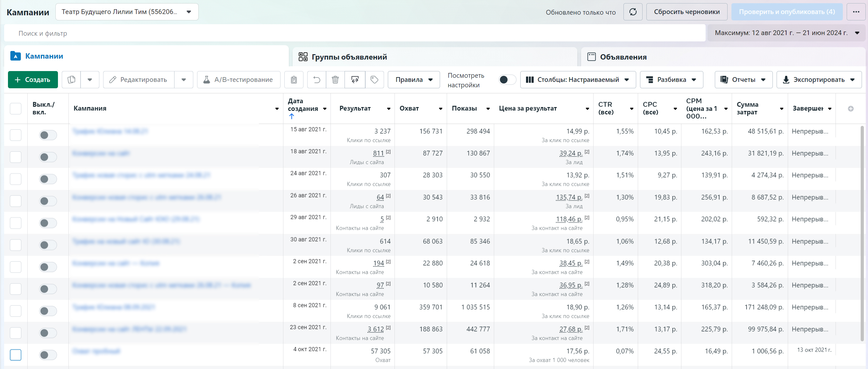Click the duplicate campaign icon
The height and width of the screenshot is (369, 868).
click(x=71, y=80)
